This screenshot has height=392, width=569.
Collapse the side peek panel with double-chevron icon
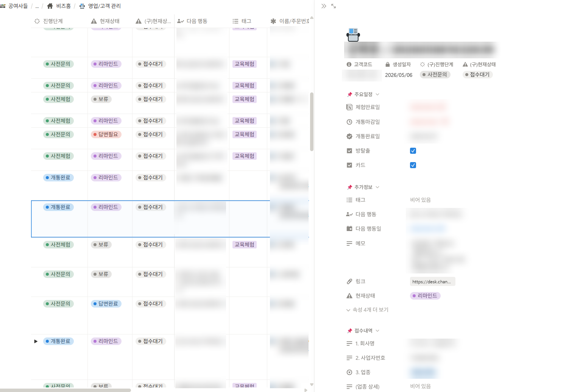324,6
